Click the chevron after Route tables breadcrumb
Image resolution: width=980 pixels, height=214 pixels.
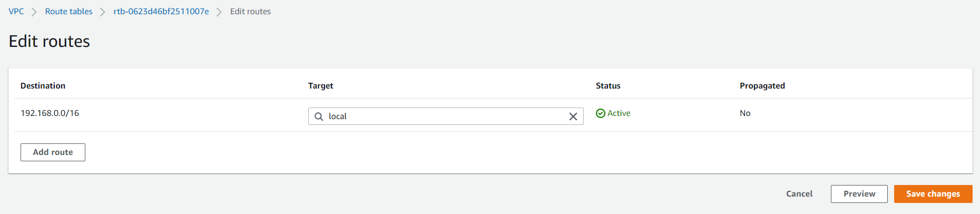[103, 12]
